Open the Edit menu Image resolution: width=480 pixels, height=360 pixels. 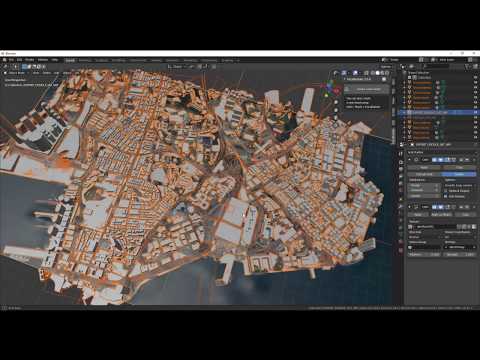click(20, 60)
